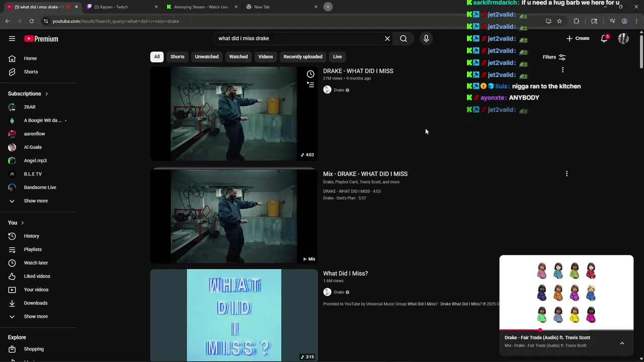644x362 pixels.
Task: Switch to the Kaysan - Twitch tab
Action: point(122,7)
